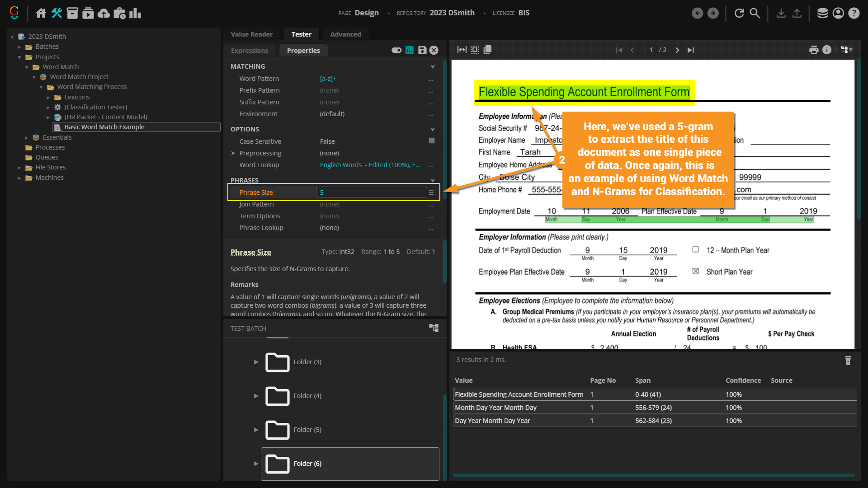Toggle the Case Sensitive checkbox
Viewport: 868px width, 488px height.
point(431,141)
